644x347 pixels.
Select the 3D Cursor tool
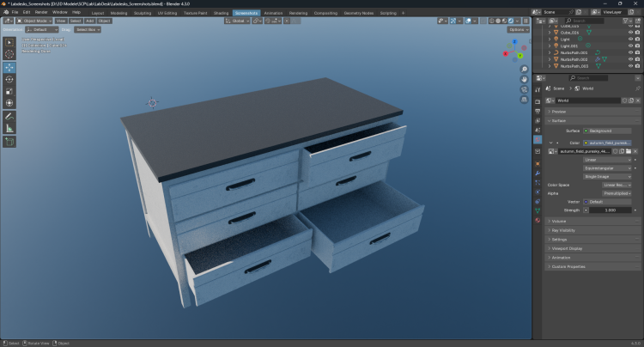10,54
